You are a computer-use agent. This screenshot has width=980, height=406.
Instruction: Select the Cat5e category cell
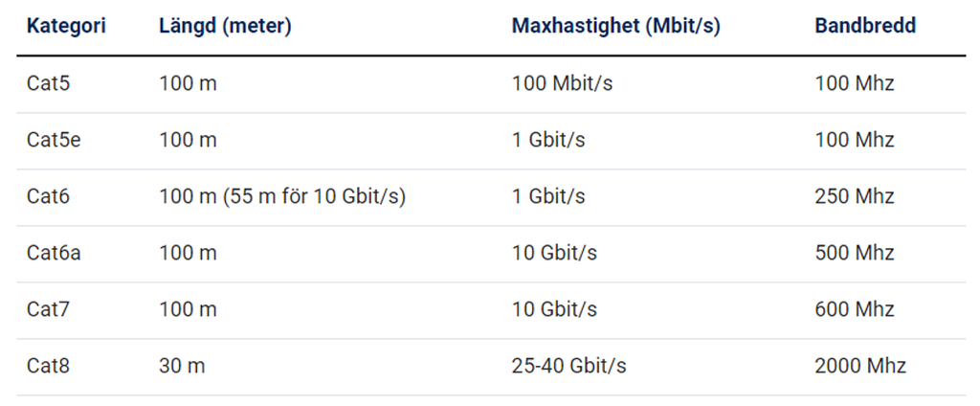coord(54,140)
